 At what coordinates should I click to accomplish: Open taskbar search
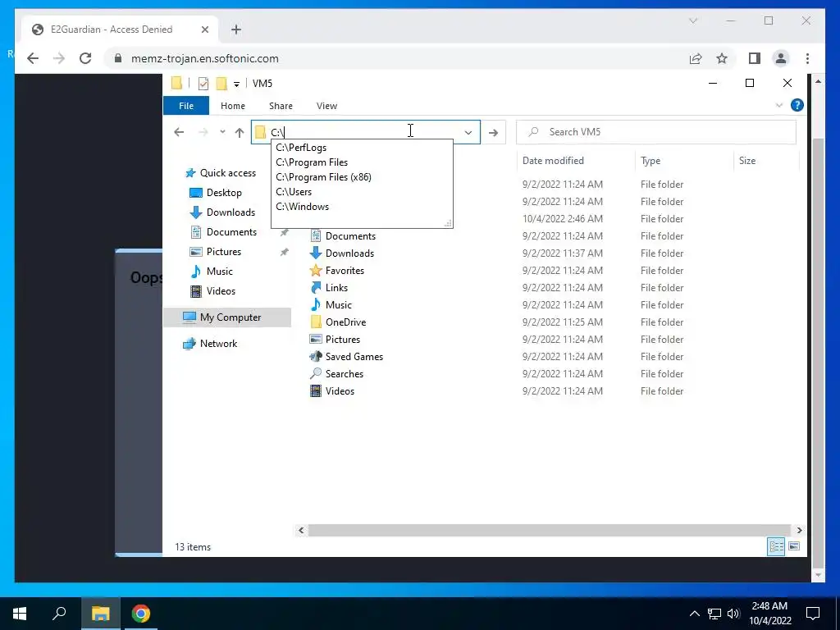coord(59,614)
